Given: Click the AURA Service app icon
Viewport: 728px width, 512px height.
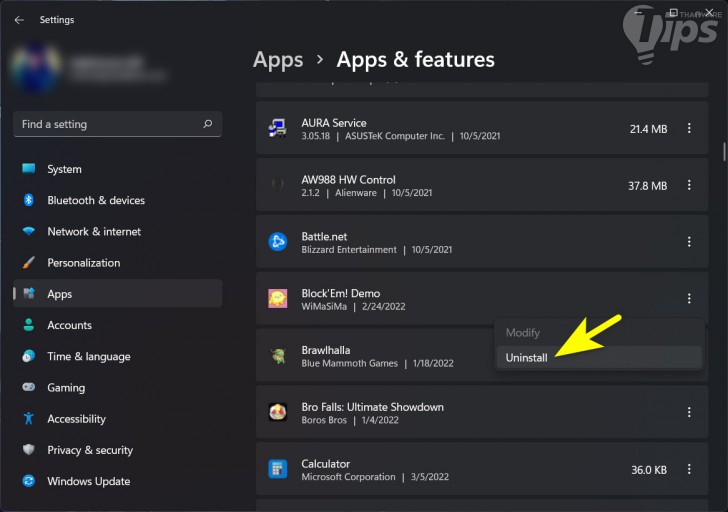Looking at the screenshot, I should [x=278, y=129].
